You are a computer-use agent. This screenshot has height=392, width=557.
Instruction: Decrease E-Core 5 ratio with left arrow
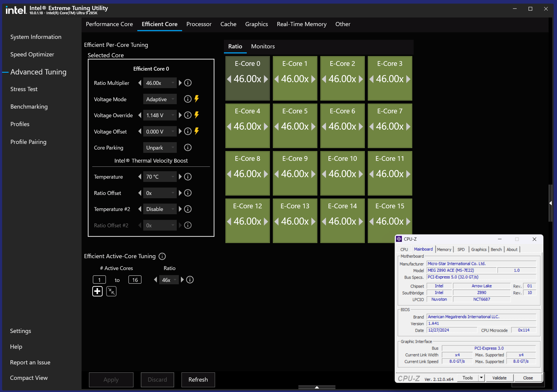pyautogui.click(x=276, y=126)
